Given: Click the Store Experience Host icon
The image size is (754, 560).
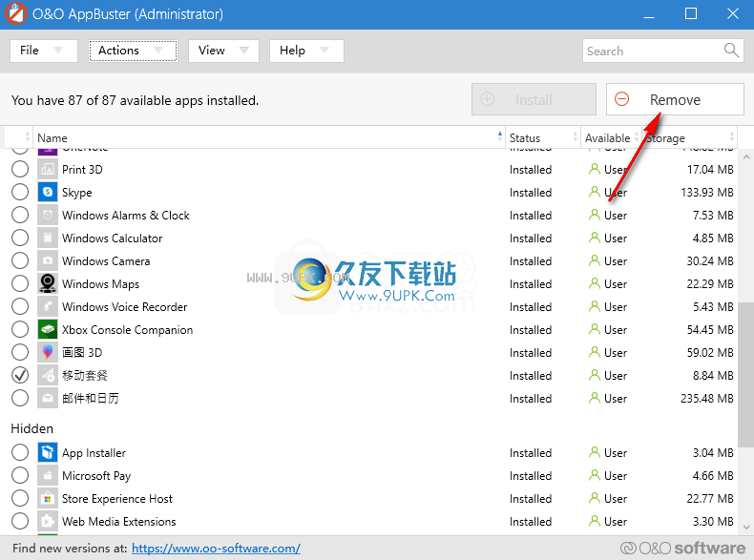Looking at the screenshot, I should pos(48,499).
